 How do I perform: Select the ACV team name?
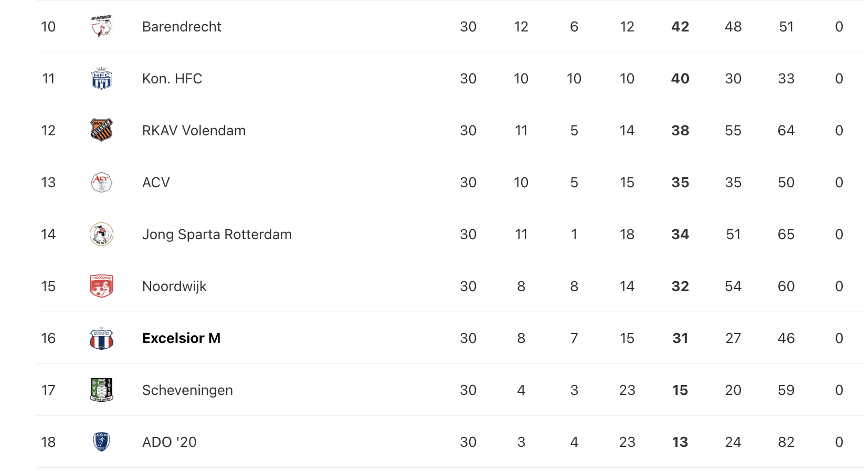point(156,183)
